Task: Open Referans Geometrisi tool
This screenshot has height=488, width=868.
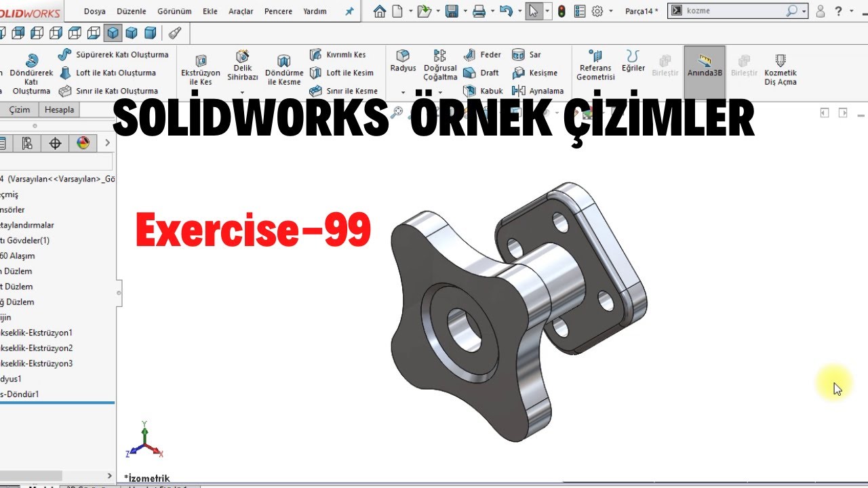Action: coord(595,65)
